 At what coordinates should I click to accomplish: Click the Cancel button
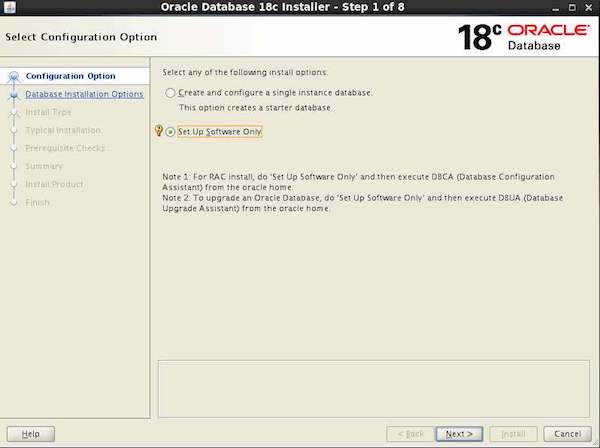(x=567, y=434)
